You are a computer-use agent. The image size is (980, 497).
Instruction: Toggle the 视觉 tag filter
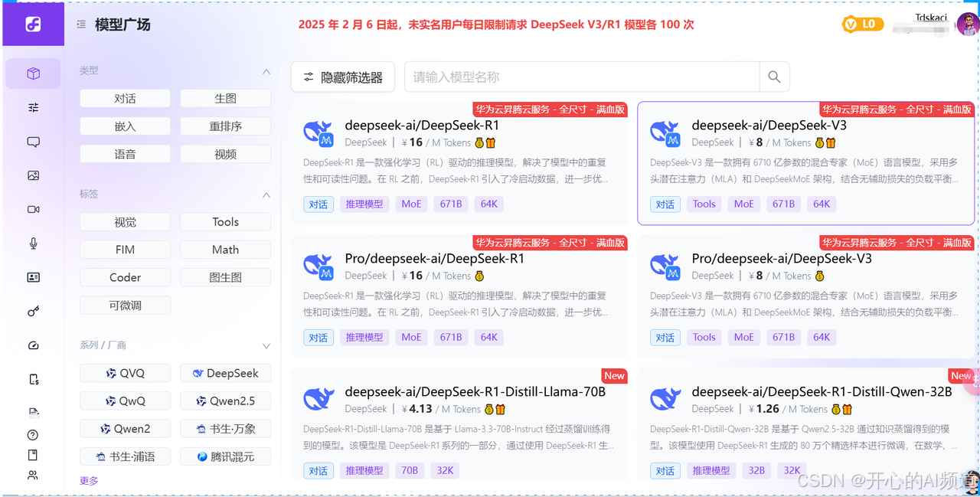[x=125, y=222]
